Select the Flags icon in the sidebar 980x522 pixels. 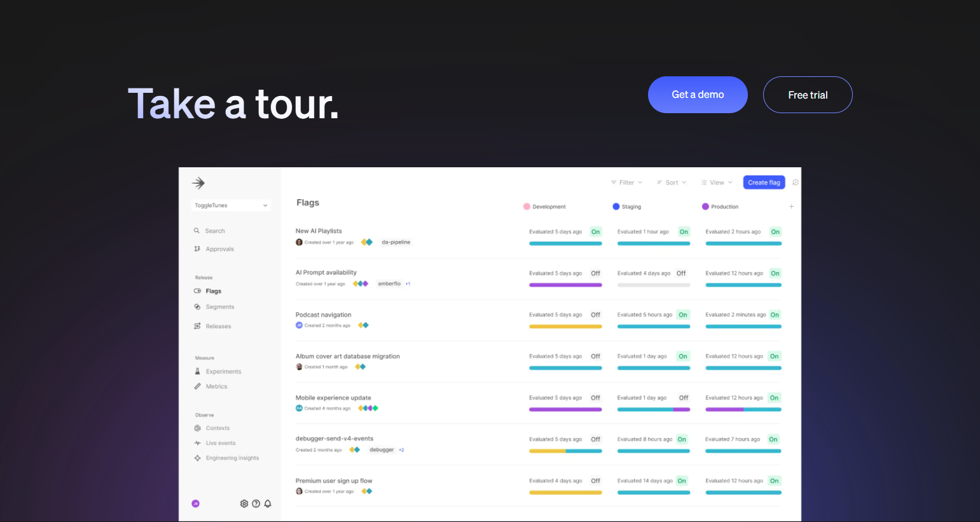pos(198,291)
